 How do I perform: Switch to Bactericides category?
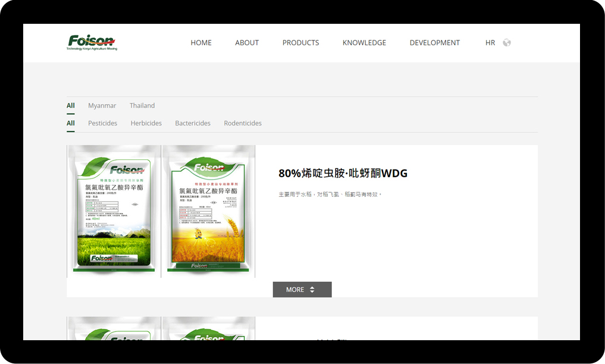click(193, 124)
